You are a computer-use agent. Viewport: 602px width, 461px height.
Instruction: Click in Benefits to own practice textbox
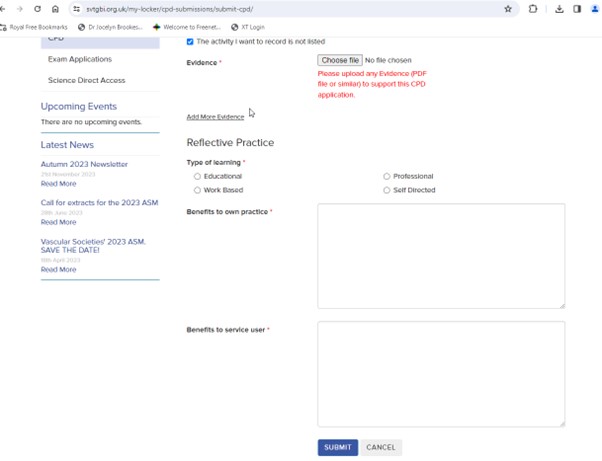(441, 256)
